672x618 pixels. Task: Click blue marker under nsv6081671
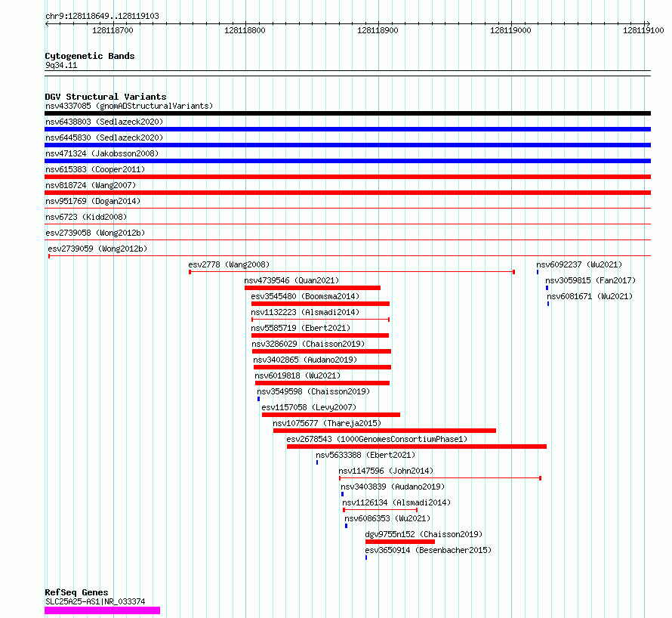[548, 304]
